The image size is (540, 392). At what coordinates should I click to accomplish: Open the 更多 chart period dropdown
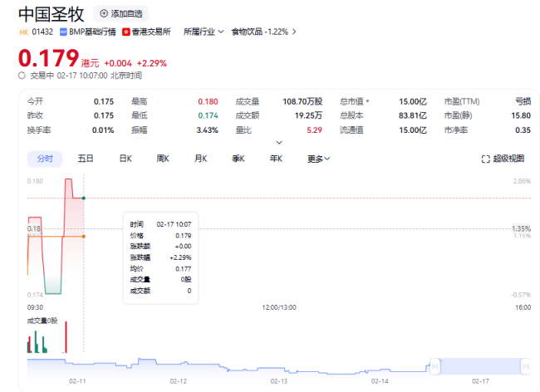pos(318,159)
